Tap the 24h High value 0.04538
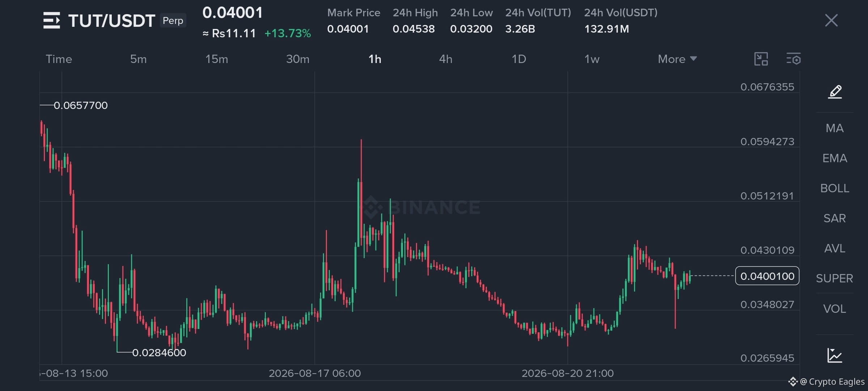868x391 pixels. tap(414, 29)
